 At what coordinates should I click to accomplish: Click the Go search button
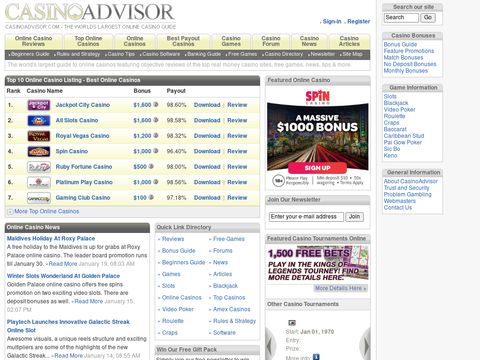click(x=428, y=18)
